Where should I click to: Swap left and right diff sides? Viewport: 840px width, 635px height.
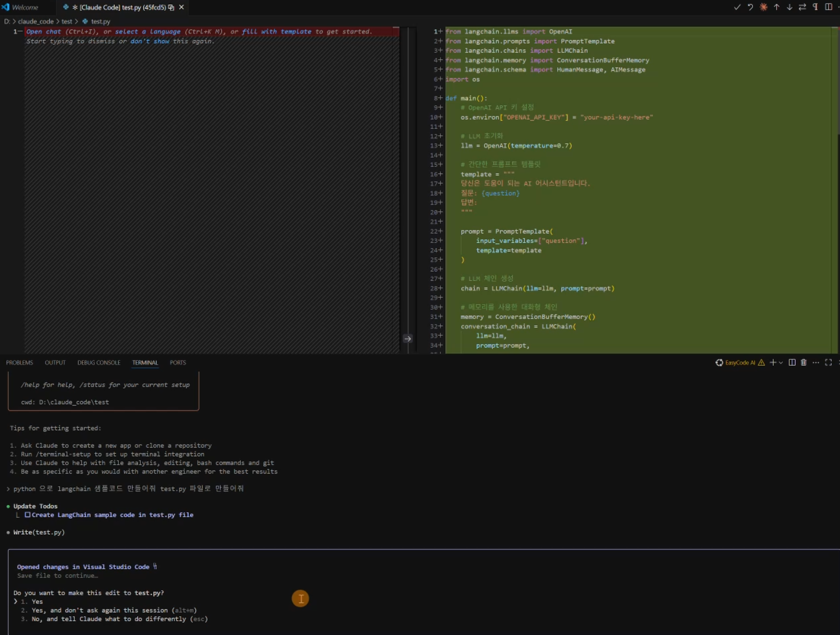(802, 7)
